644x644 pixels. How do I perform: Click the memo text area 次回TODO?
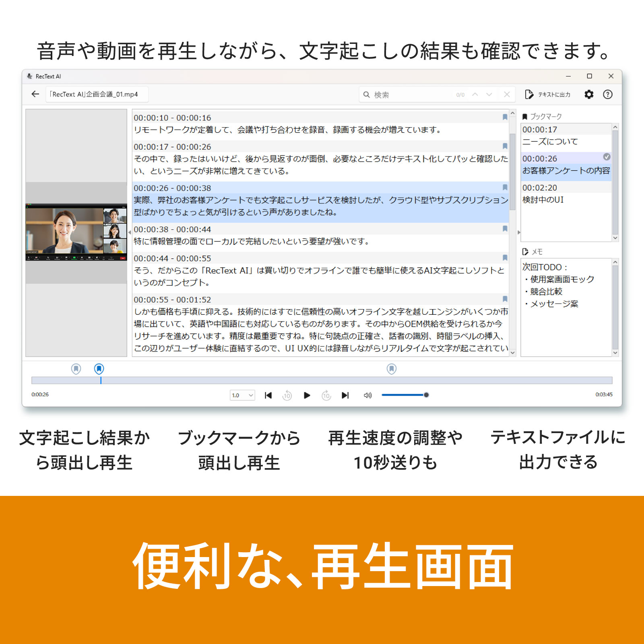(566, 308)
